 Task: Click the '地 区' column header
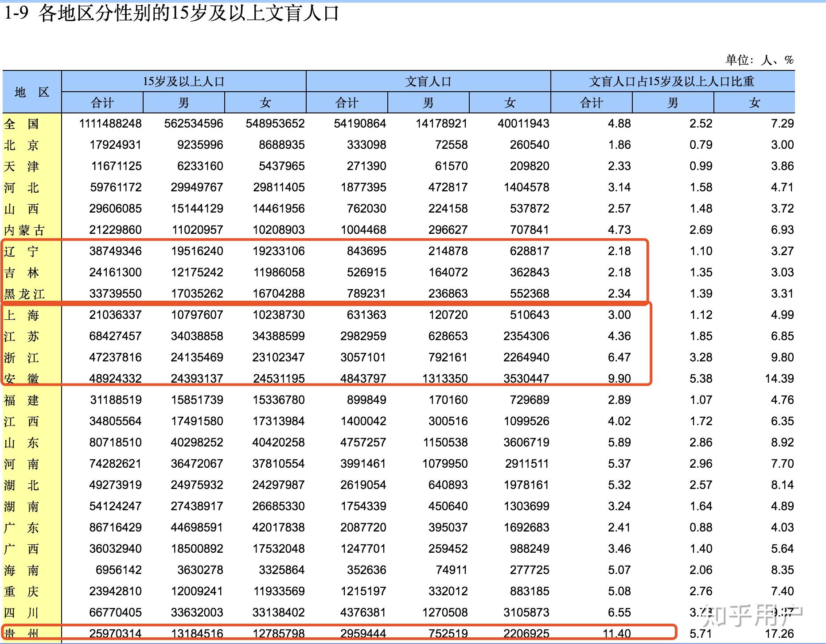click(x=32, y=92)
